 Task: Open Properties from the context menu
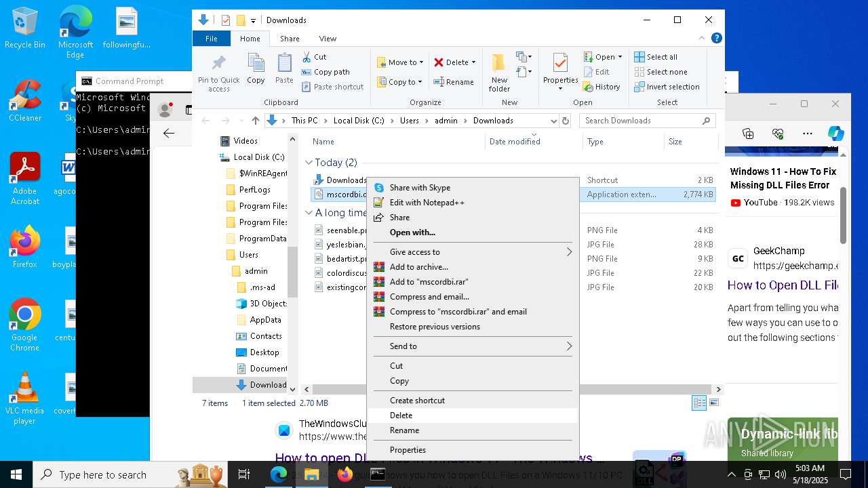tap(473, 450)
